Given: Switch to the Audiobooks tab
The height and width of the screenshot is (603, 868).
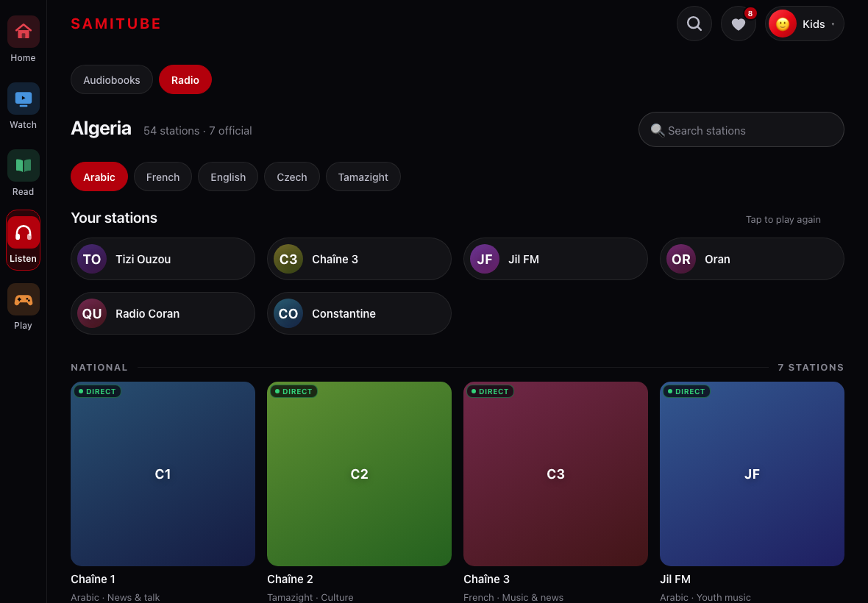Looking at the screenshot, I should (112, 79).
